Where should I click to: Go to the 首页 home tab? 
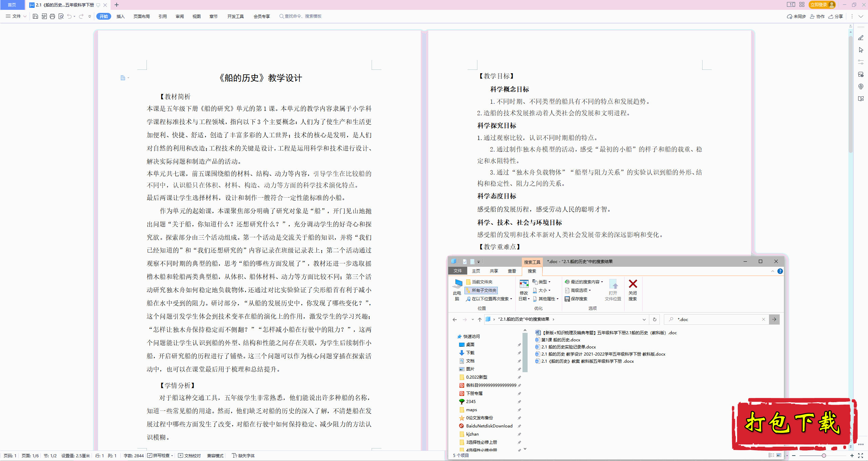12,5
